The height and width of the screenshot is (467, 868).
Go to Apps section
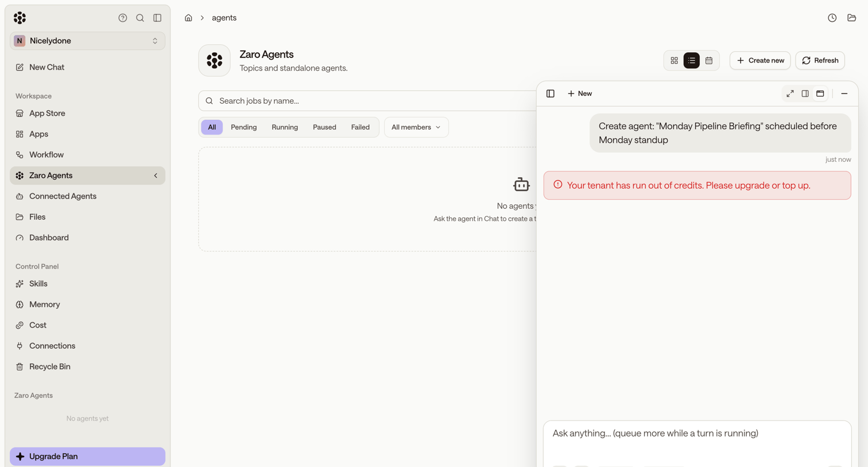[87, 134]
